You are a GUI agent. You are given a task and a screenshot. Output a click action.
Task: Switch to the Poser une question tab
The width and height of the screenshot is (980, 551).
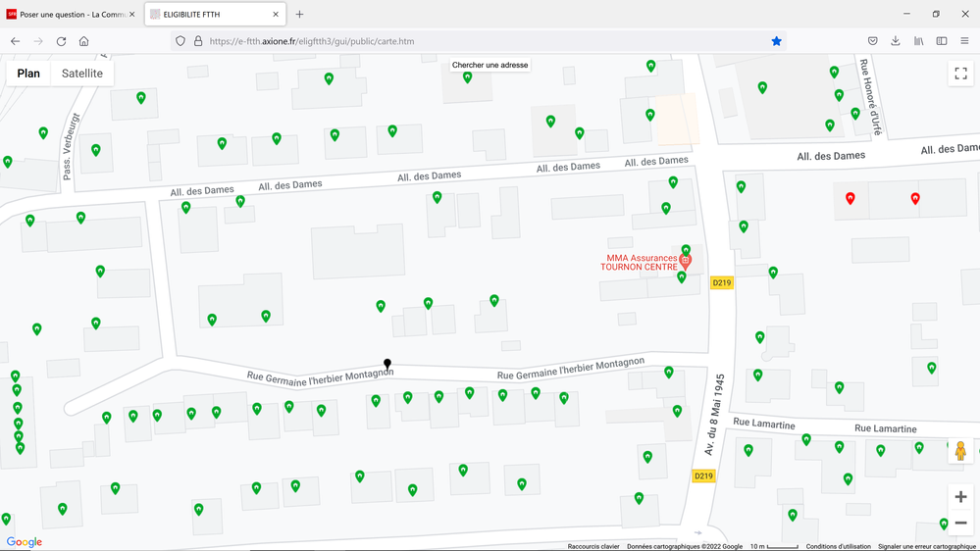[x=69, y=15]
